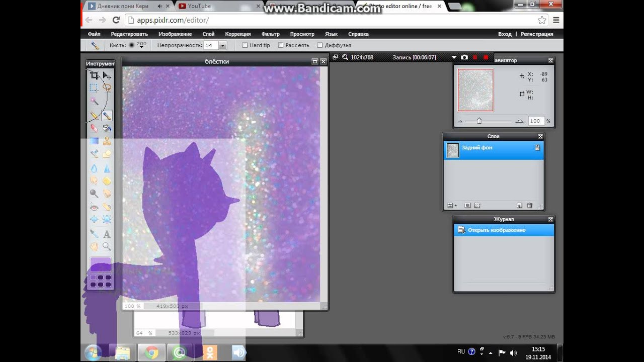The width and height of the screenshot is (644, 362).
Task: Open the Язык menu
Action: (332, 34)
